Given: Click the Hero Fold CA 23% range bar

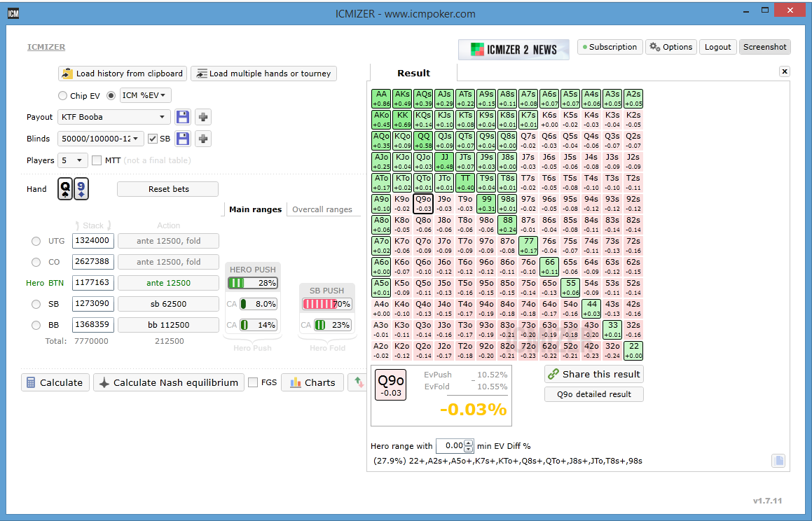Looking at the screenshot, I should coord(333,326).
